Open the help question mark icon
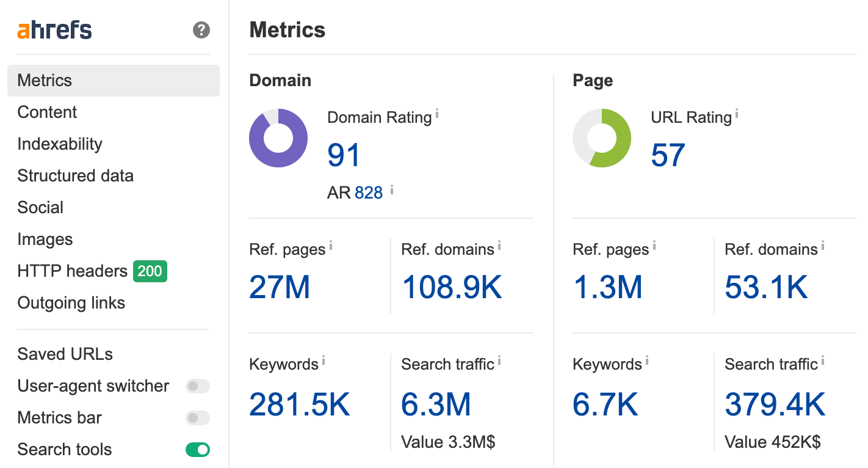The height and width of the screenshot is (468, 868). [201, 30]
